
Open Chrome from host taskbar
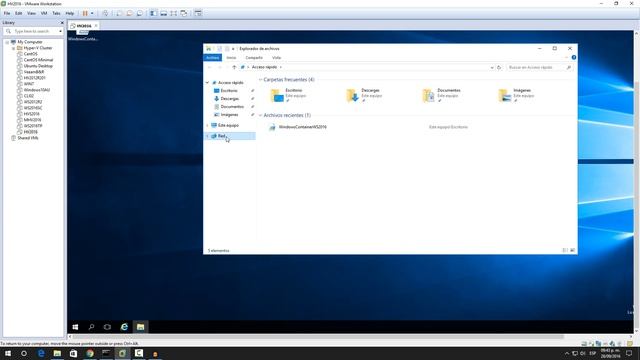click(x=90, y=353)
